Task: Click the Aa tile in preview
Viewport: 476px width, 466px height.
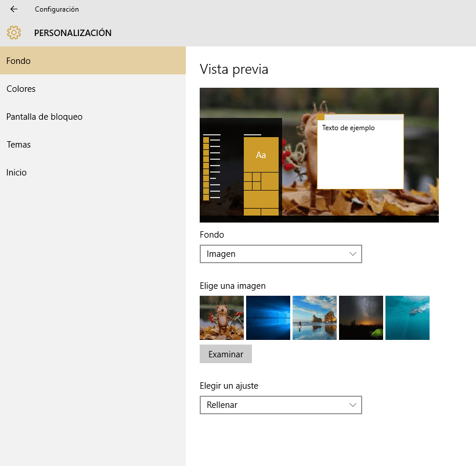Action: click(x=261, y=155)
